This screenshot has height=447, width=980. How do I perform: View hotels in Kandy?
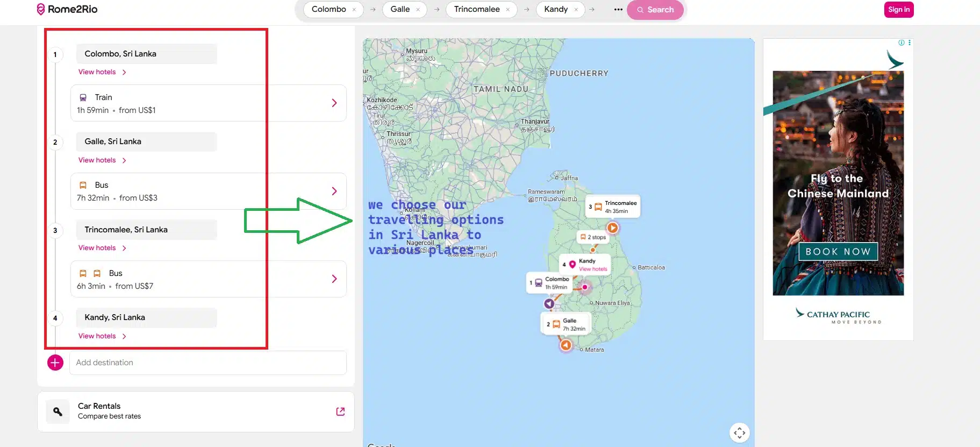point(102,336)
